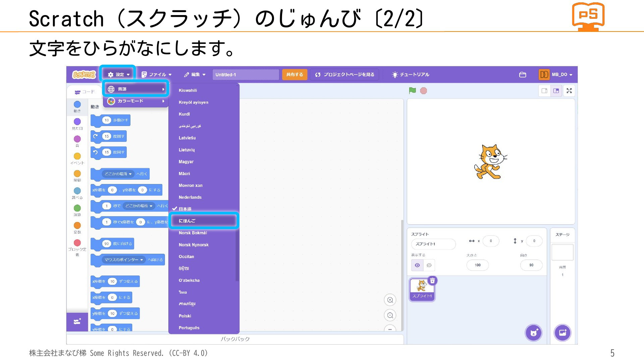The height and width of the screenshot is (362, 644).
Task: Select the 動き motion category circle
Action: pos(77,105)
